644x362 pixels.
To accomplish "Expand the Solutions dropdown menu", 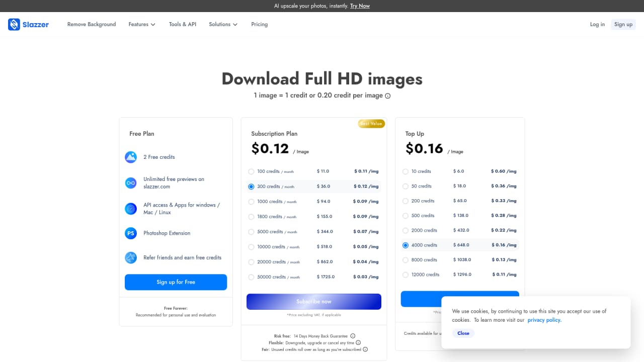I will tap(223, 24).
